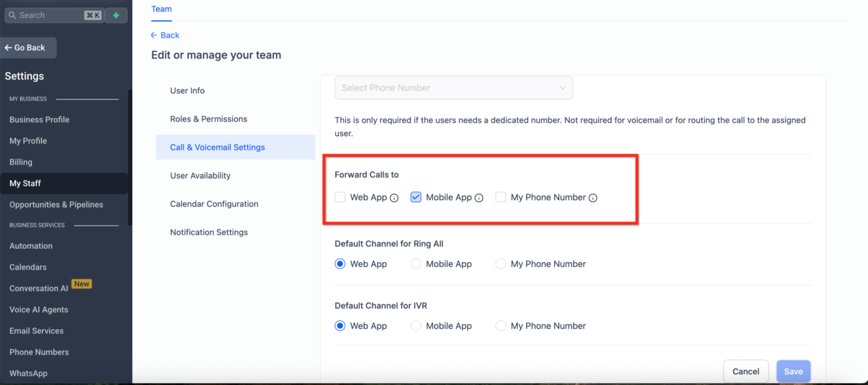Click the search magnifier icon in sidebar
Screen dimensions: 868x385
coord(11,15)
